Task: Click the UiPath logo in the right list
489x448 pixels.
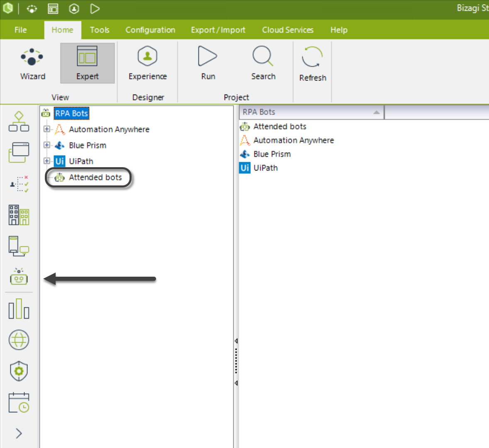Action: [245, 168]
